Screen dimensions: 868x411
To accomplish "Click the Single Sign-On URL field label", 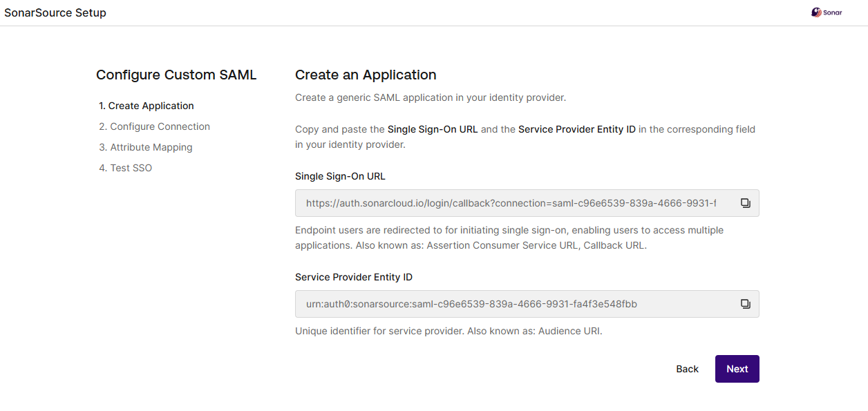I will tap(340, 176).
